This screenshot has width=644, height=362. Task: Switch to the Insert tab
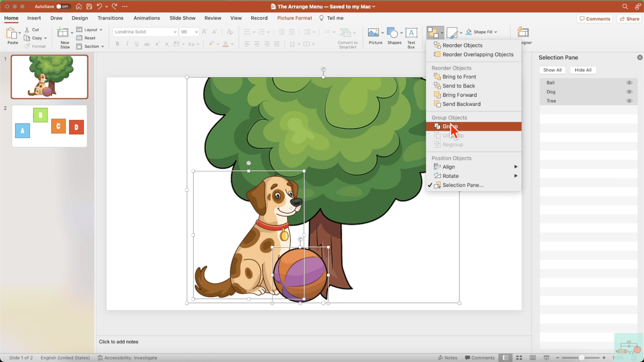(34, 18)
